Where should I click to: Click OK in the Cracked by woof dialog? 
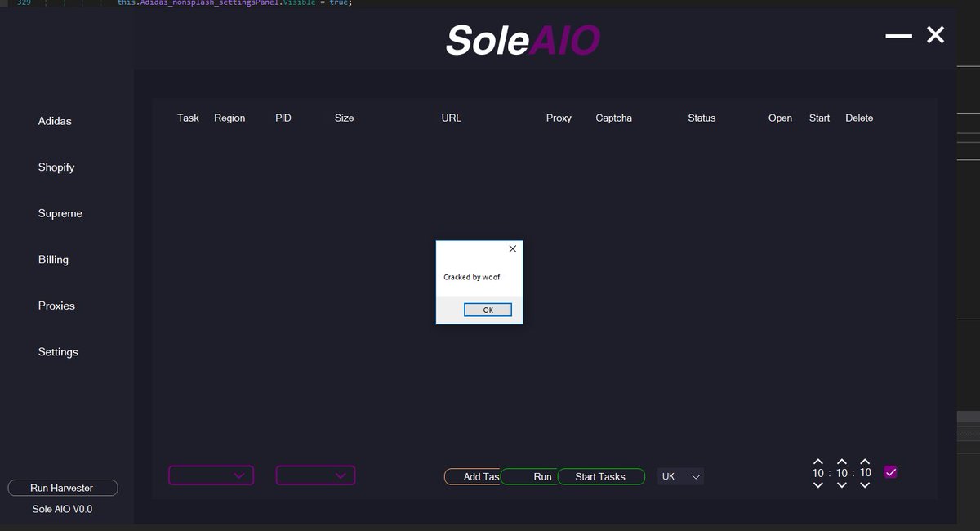click(x=488, y=310)
